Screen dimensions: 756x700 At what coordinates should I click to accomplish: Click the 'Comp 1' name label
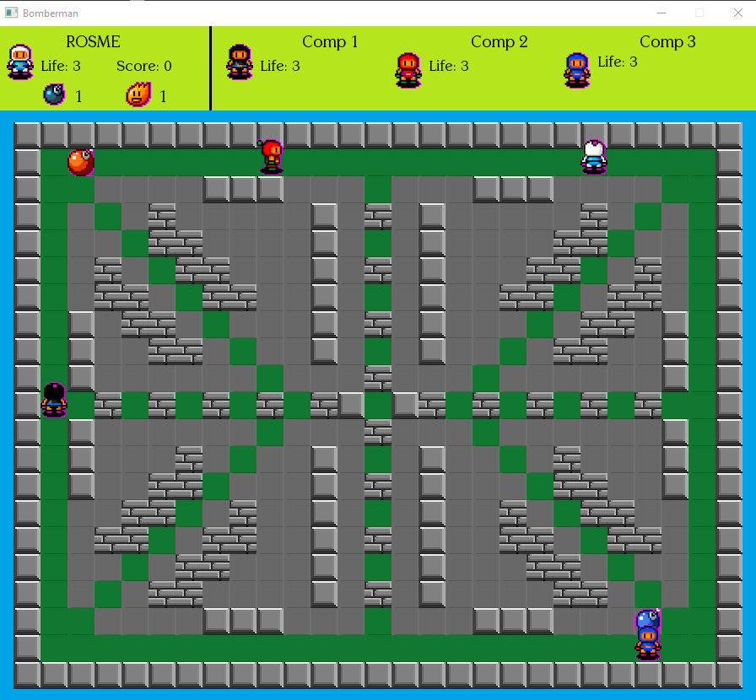point(330,42)
